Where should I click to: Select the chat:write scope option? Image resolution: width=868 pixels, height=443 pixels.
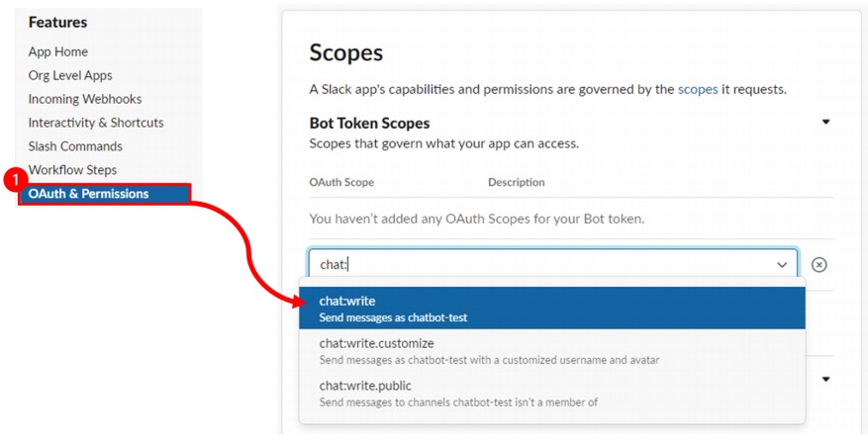(x=552, y=309)
